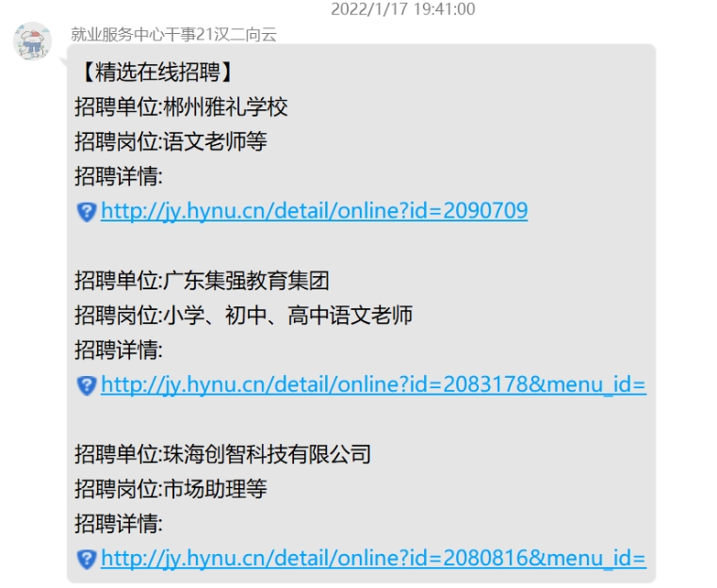Image resolution: width=717 pixels, height=588 pixels.
Task: Click the text 招聘单位:珠海创智科技有限公司
Action: (222, 454)
